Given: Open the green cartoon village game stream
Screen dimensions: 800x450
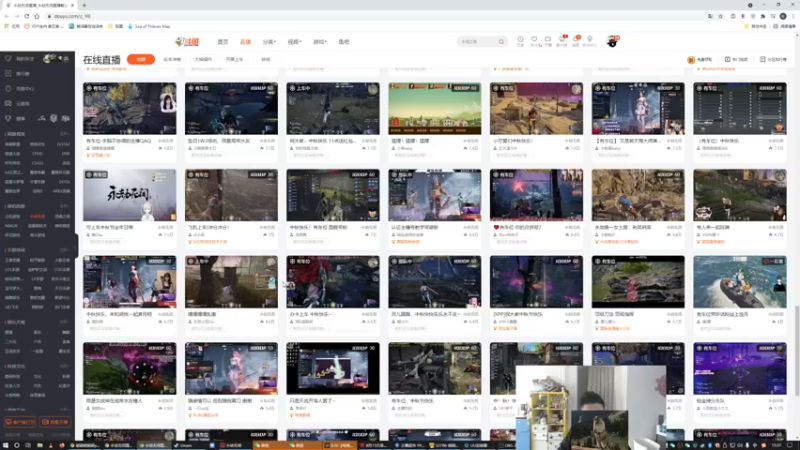Looking at the screenshot, I should pos(434,109).
